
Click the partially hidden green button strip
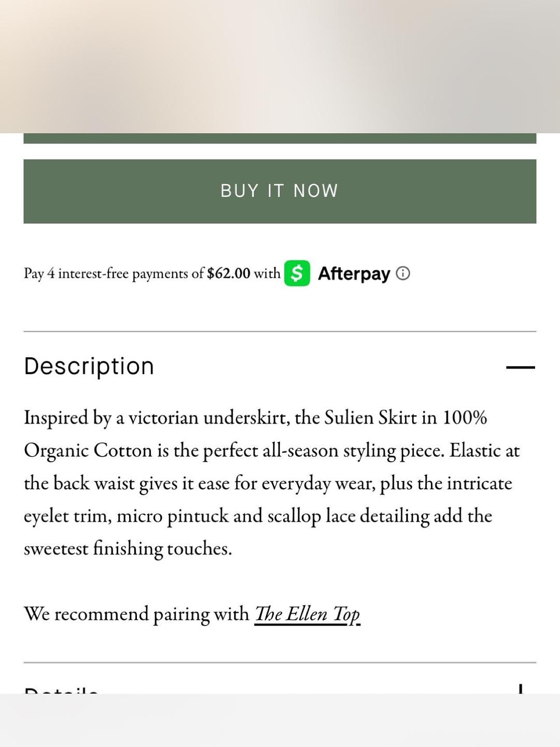click(280, 139)
